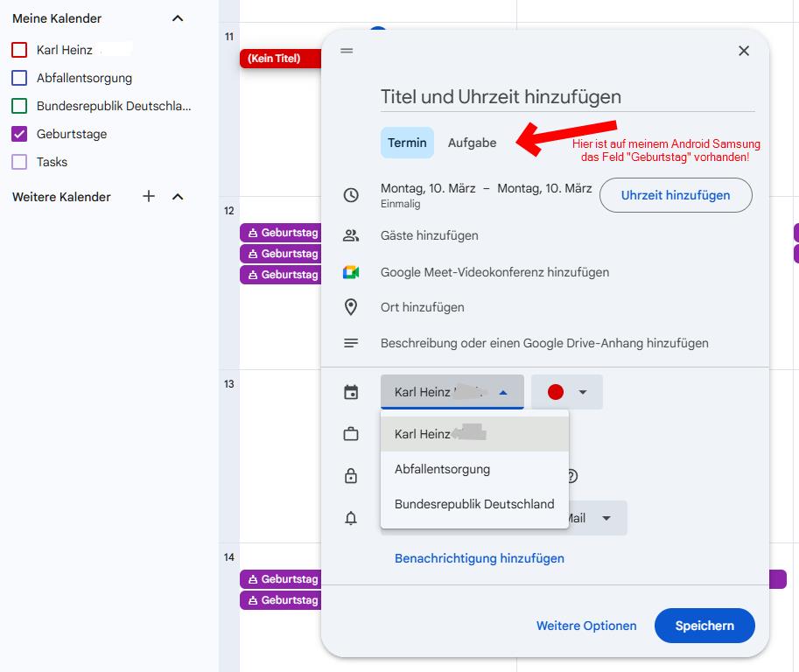Open first Geburtstag event on day 12
This screenshot has width=799, height=672.
click(x=280, y=233)
